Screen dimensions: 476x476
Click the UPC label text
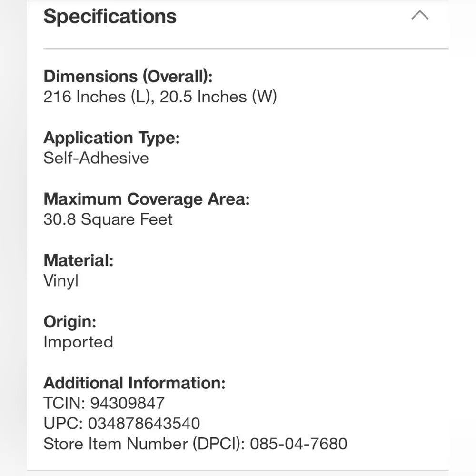63,424
